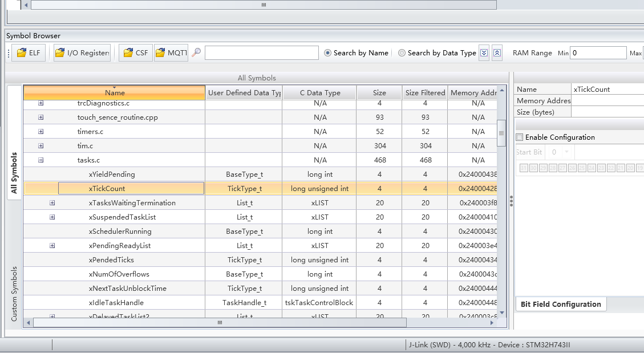Image resolution: width=644 pixels, height=353 pixels.
Task: Toggle bit 31 in bit field
Action: [524, 168]
